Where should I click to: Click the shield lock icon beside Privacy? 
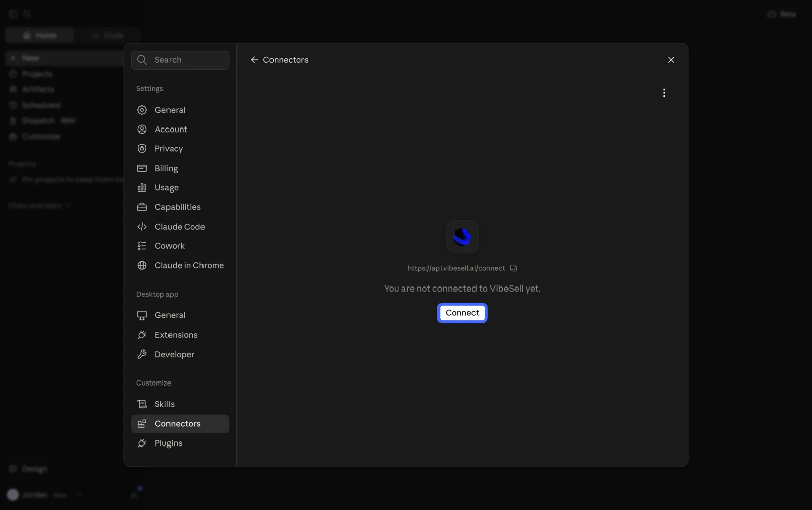[x=142, y=149]
